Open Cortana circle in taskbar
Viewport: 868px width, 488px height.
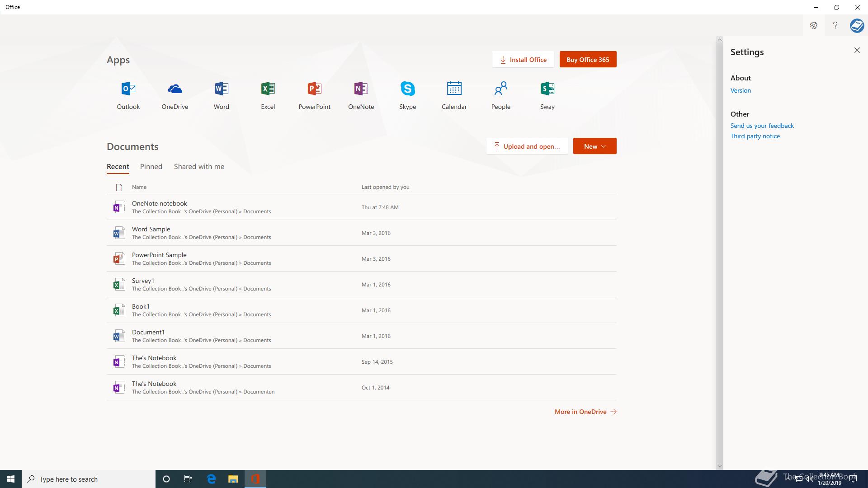(x=166, y=479)
